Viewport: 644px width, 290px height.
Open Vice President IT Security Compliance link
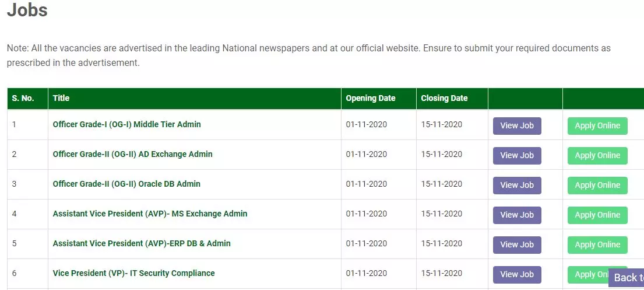click(133, 273)
